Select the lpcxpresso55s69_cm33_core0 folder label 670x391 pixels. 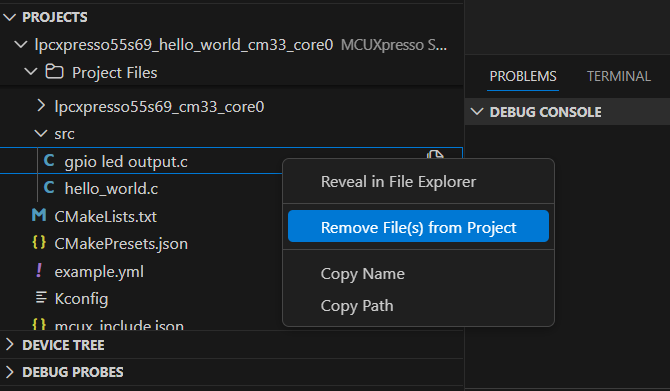tap(159, 106)
